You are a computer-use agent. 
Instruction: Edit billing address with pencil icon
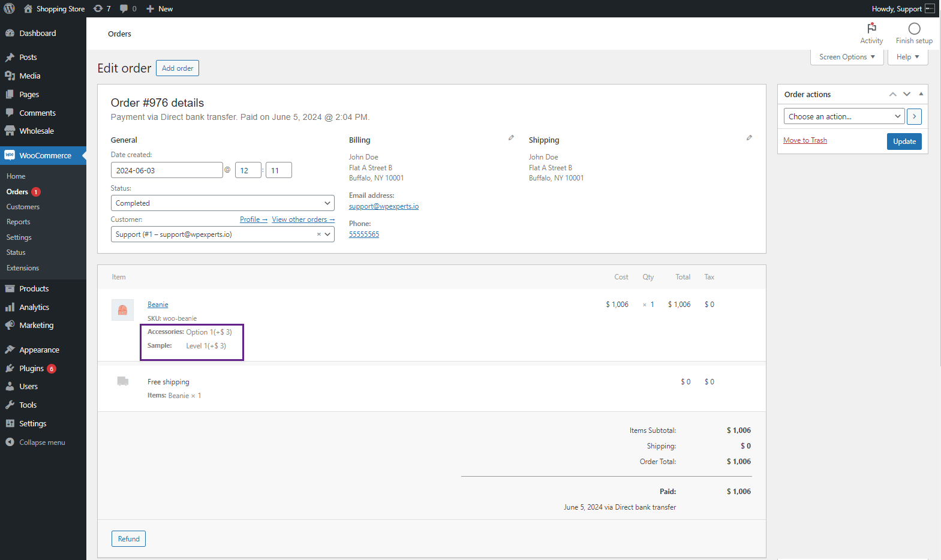tap(511, 138)
